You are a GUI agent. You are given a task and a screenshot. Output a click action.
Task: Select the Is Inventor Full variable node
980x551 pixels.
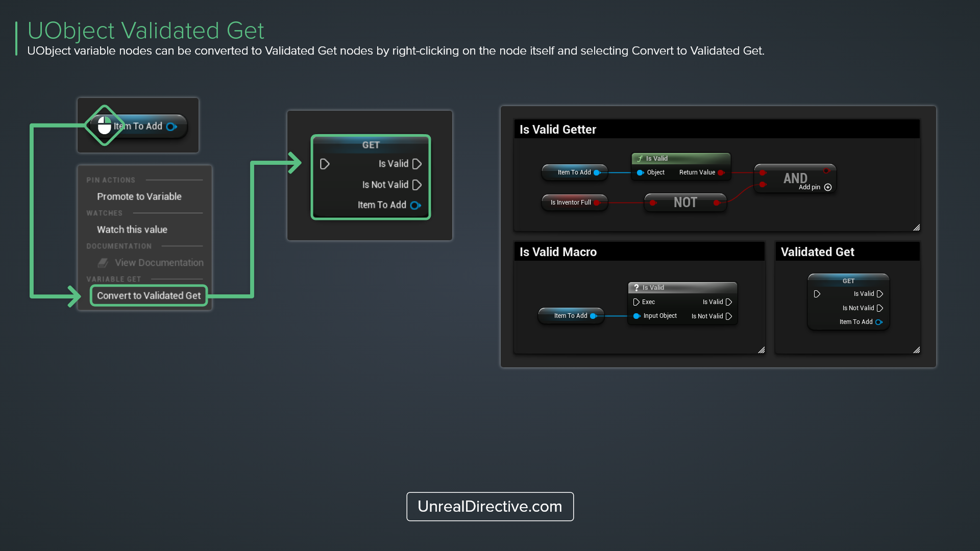[x=572, y=202]
